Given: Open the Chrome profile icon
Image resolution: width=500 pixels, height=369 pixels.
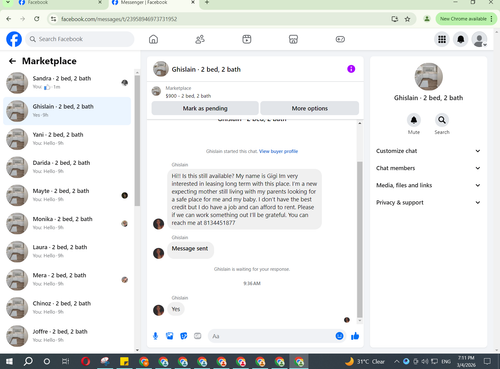Looking at the screenshot, I should tap(427, 19).
